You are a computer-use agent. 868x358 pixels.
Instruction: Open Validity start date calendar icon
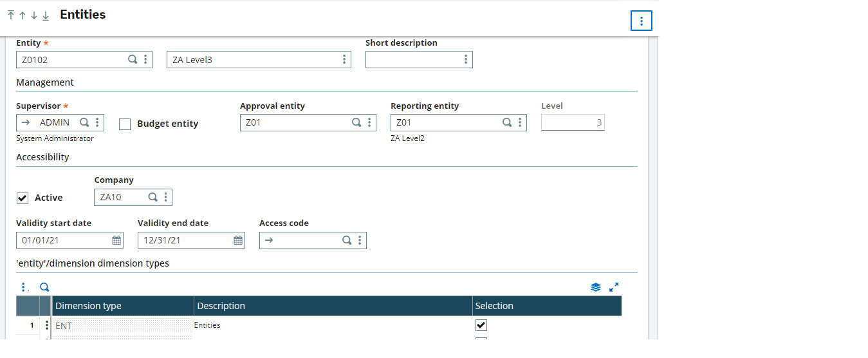(x=116, y=240)
